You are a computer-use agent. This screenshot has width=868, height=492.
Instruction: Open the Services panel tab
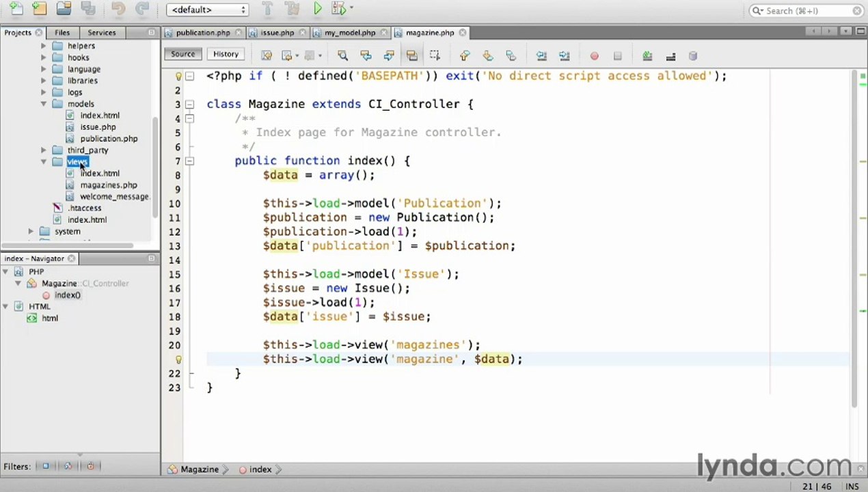(x=101, y=33)
